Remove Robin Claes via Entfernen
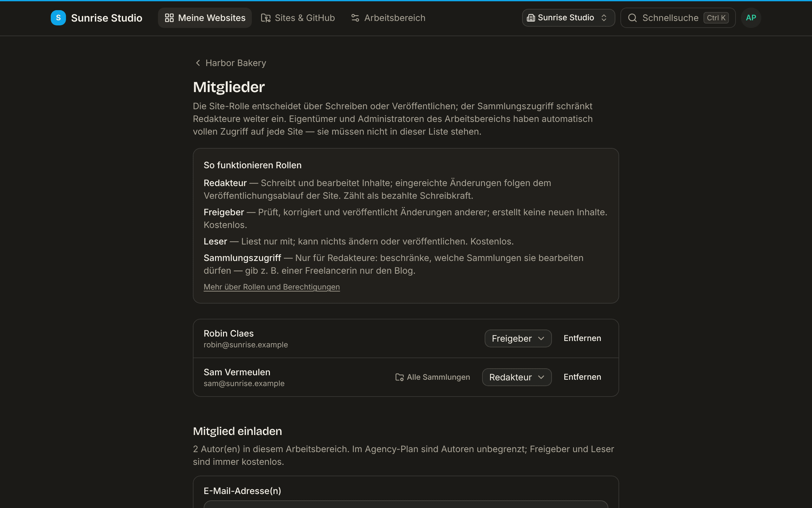Image resolution: width=812 pixels, height=508 pixels. coord(582,338)
